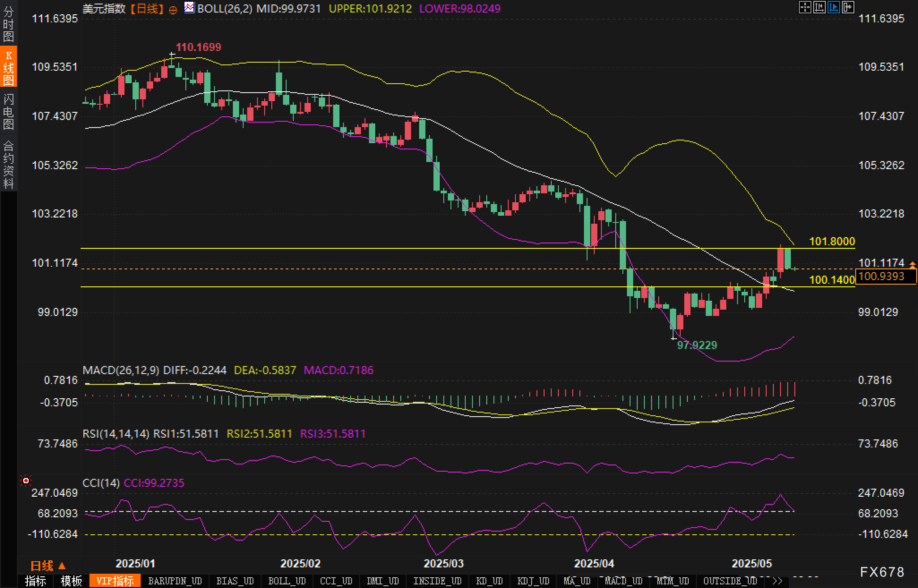Click the 模板 button in bottom bar
This screenshot has height=588, width=918.
(71, 581)
